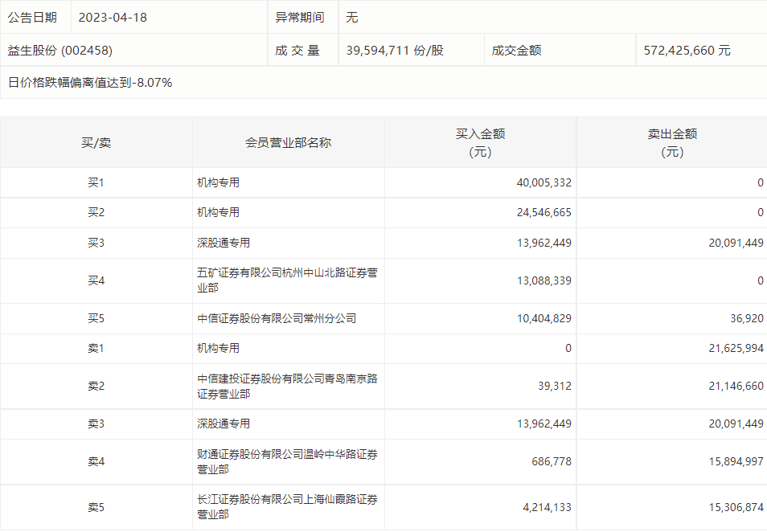
Task: Click buy amount 13,962,449 in 买3 row
Action: click(x=544, y=243)
